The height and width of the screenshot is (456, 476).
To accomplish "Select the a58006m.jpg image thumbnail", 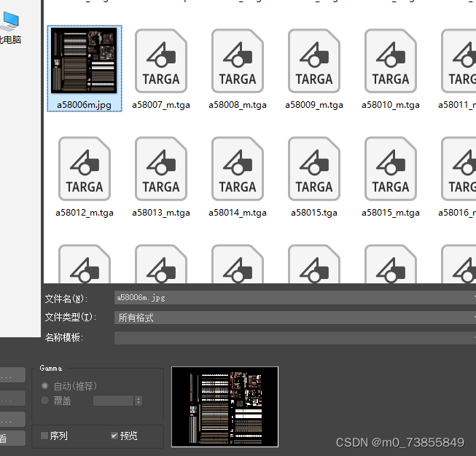I will [84, 60].
